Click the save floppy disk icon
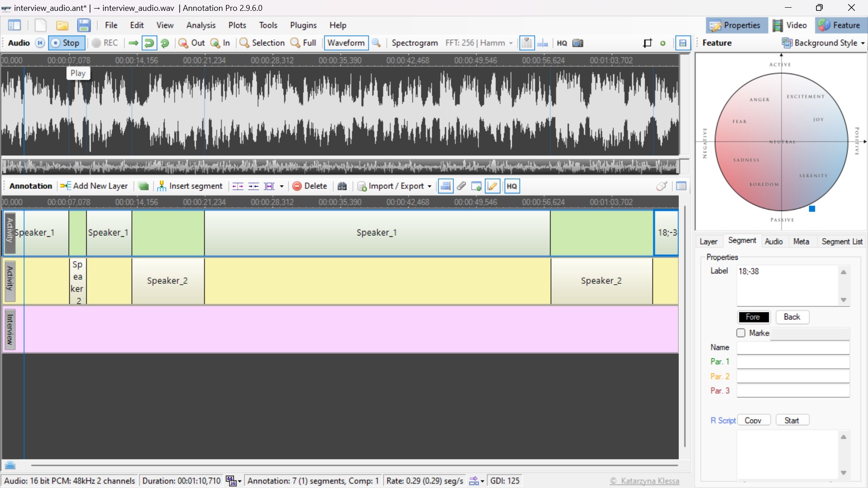This screenshot has height=488, width=868. 84,25
